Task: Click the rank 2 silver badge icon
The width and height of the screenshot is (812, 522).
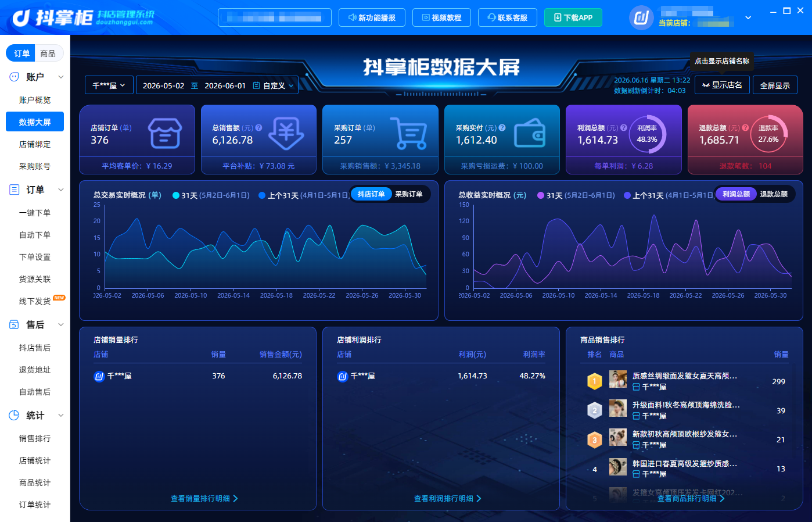Action: coord(594,410)
